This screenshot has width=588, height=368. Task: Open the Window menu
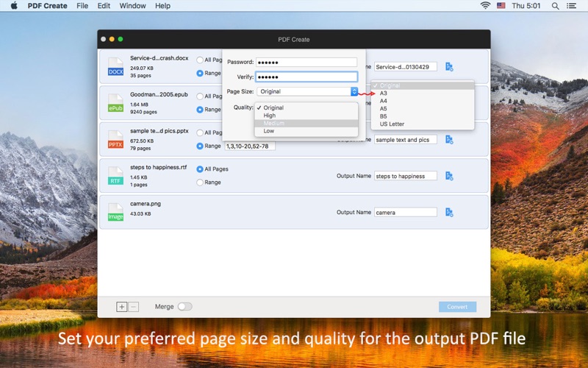coord(132,6)
